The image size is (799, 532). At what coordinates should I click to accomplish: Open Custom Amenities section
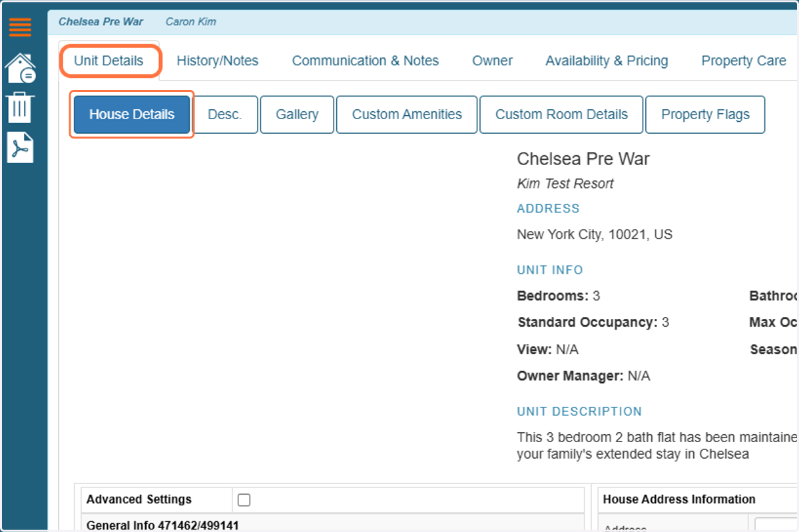click(407, 115)
